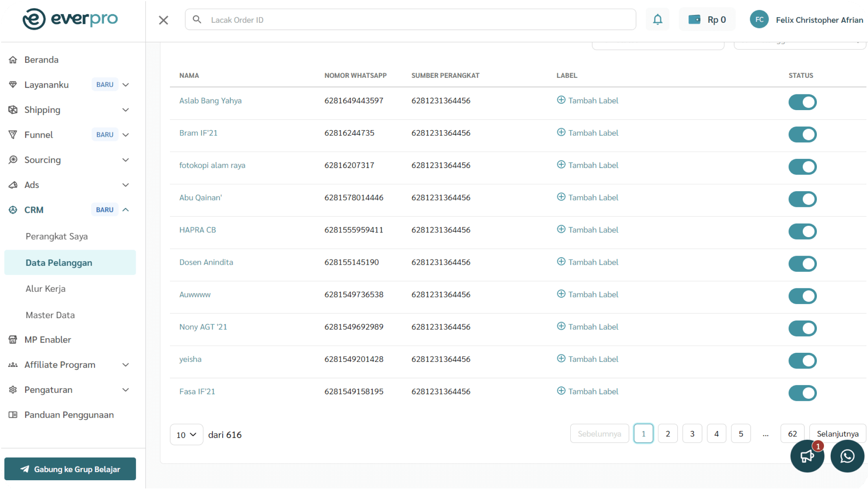Open customer Dosen Anindita
Image resolution: width=868 pixels, height=492 pixels.
(206, 262)
